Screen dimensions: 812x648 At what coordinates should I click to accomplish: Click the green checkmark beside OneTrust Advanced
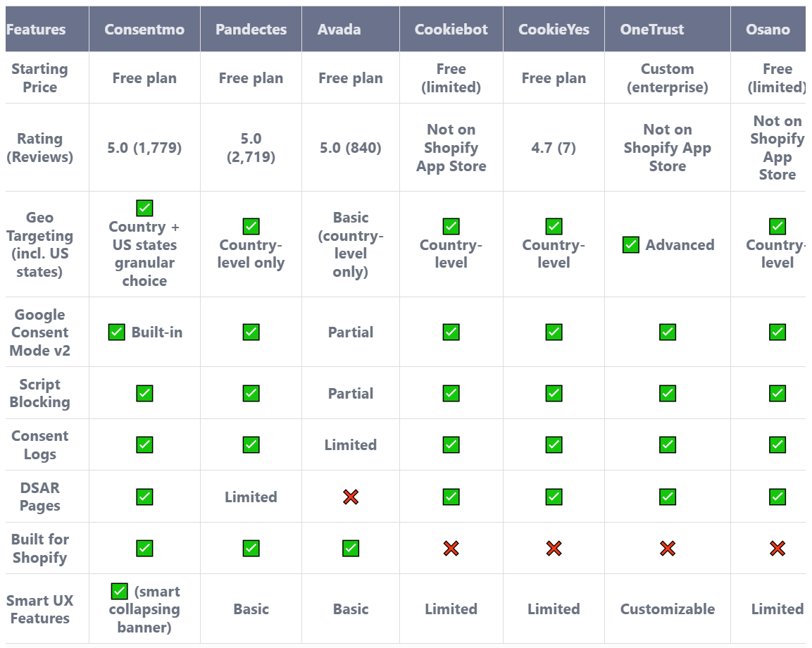tap(631, 245)
